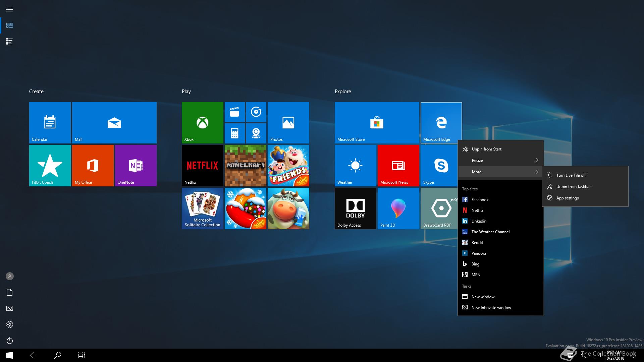Open Microsoft Solitaire Collection tile
The height and width of the screenshot is (362, 644).
203,208
